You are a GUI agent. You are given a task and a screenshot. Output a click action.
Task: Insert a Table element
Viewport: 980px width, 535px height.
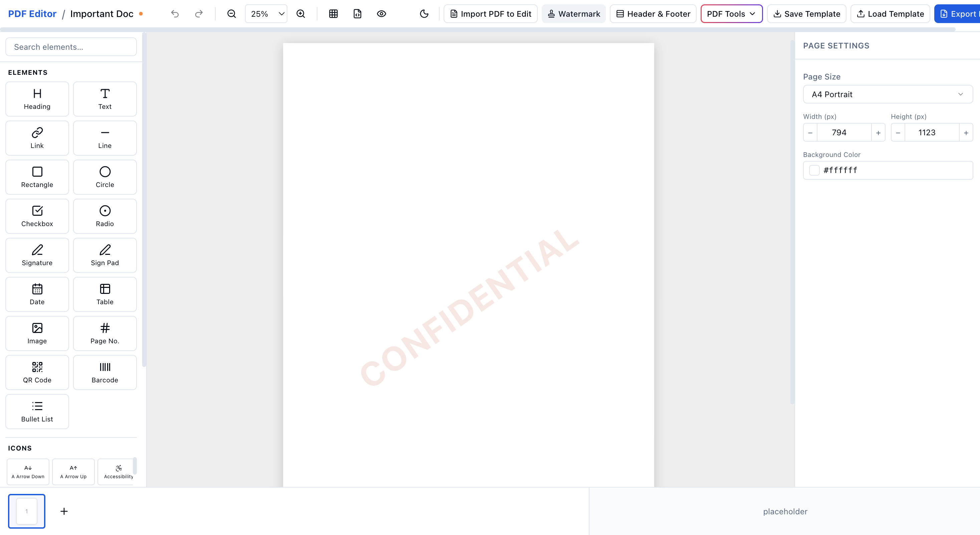(x=104, y=294)
